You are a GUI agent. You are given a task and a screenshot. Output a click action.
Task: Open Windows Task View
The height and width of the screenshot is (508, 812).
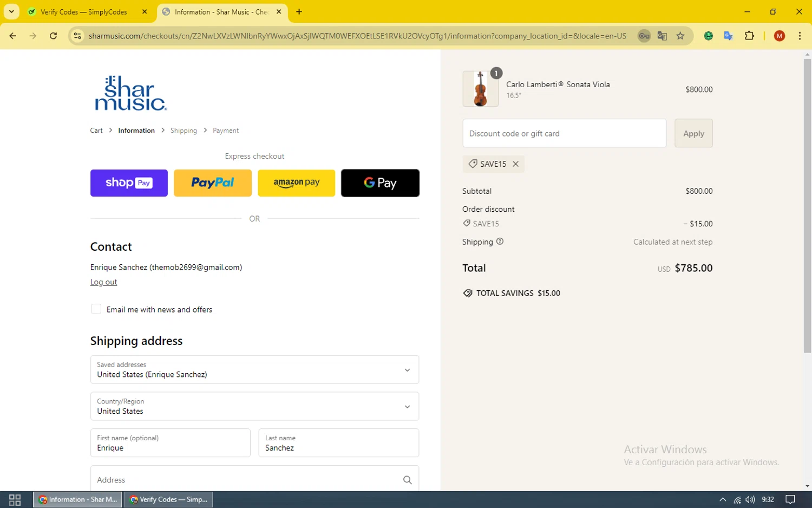[x=15, y=499]
